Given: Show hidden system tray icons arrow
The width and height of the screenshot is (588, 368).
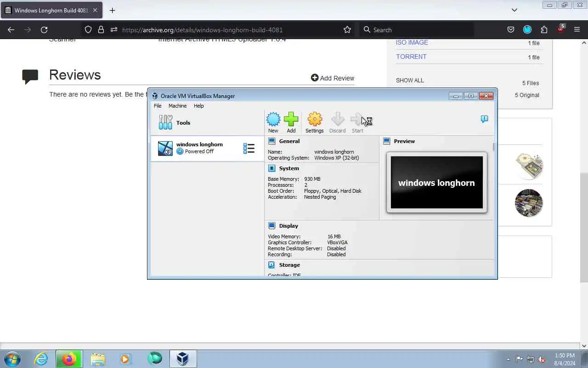Looking at the screenshot, I should (508, 359).
